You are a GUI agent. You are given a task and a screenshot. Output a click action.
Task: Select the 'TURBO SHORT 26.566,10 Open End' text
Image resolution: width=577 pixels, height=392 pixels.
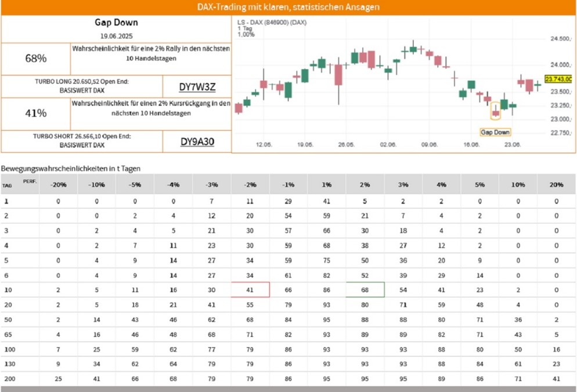click(x=82, y=136)
